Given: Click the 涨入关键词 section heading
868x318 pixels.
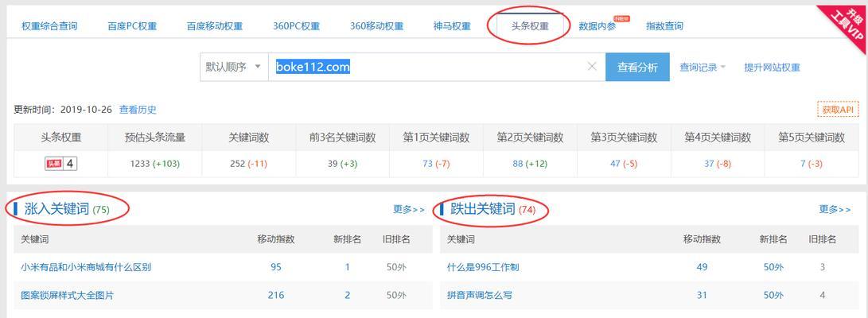Looking at the screenshot, I should point(57,209).
